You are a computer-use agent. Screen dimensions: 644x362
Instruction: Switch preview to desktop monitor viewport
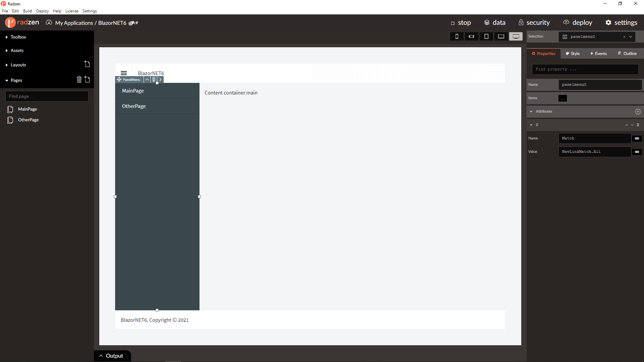[516, 37]
